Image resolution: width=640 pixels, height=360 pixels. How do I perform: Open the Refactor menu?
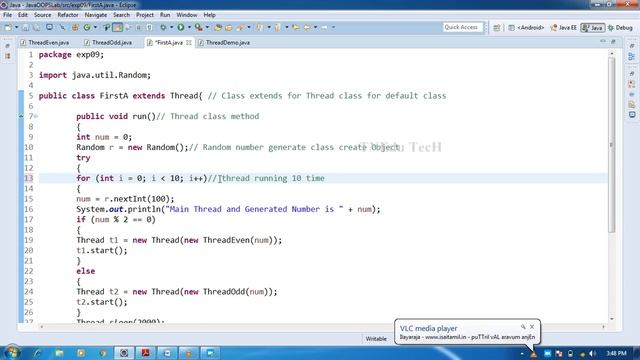68,15
